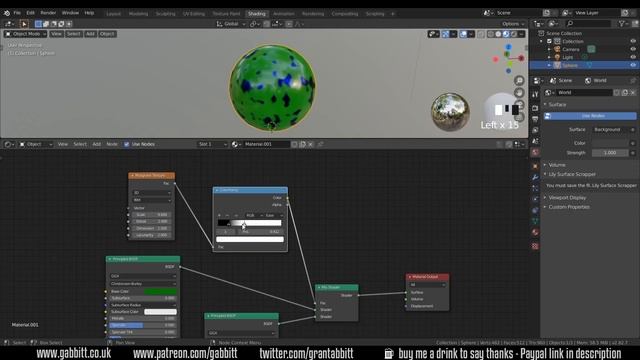This screenshot has height=360, width=640.
Task: Add a ColorRamp stop with the plus button
Action: click(x=219, y=215)
